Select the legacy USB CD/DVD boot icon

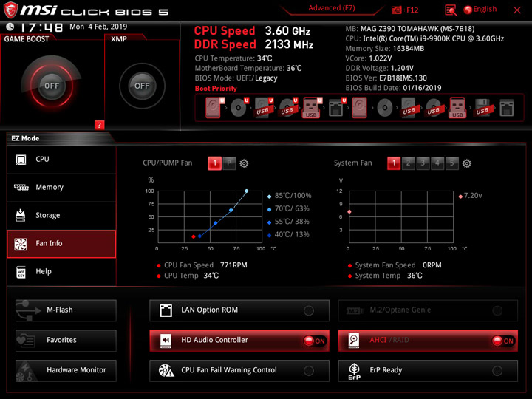434,108
